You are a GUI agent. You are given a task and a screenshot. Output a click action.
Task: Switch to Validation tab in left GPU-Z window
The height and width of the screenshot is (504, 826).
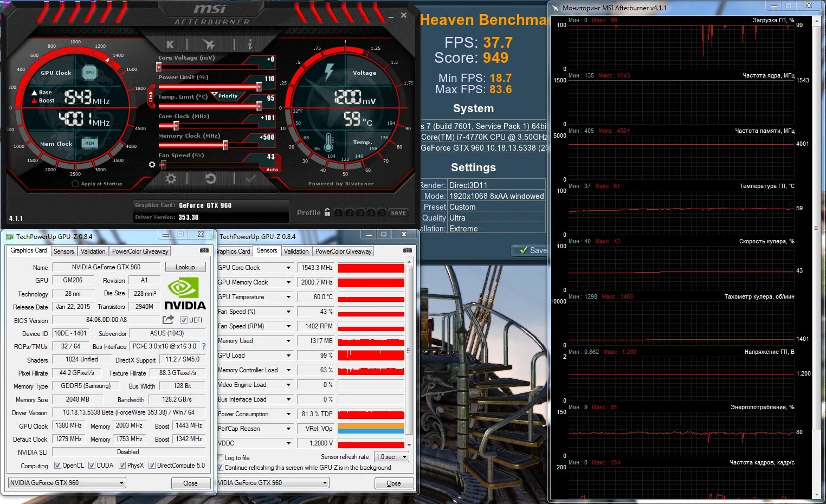93,251
